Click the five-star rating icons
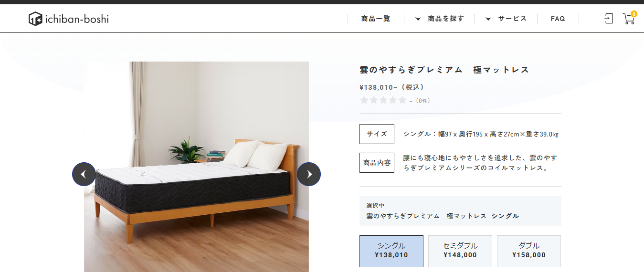This screenshot has height=272, width=644. pyautogui.click(x=383, y=100)
